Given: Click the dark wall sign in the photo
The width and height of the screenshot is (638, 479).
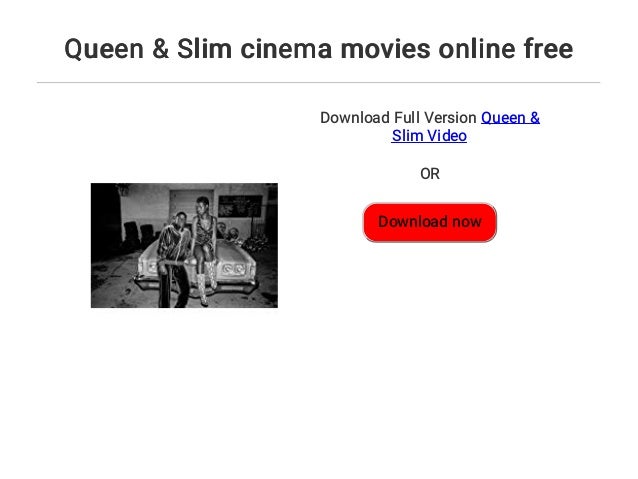Looking at the screenshot, I should [240, 206].
